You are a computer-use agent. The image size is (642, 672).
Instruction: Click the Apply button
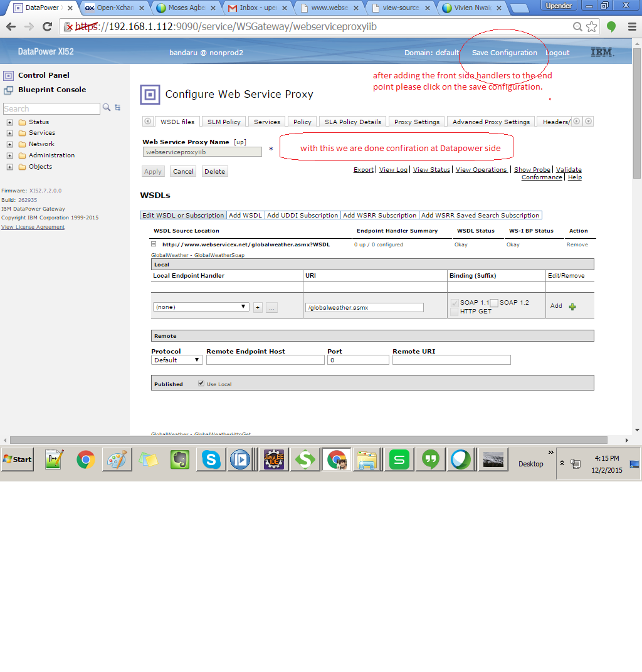click(153, 171)
